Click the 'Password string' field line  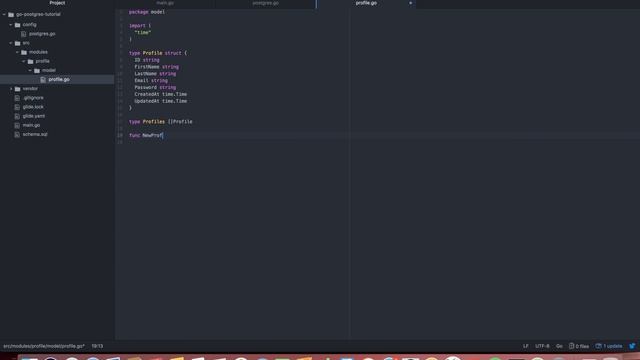tap(155, 87)
